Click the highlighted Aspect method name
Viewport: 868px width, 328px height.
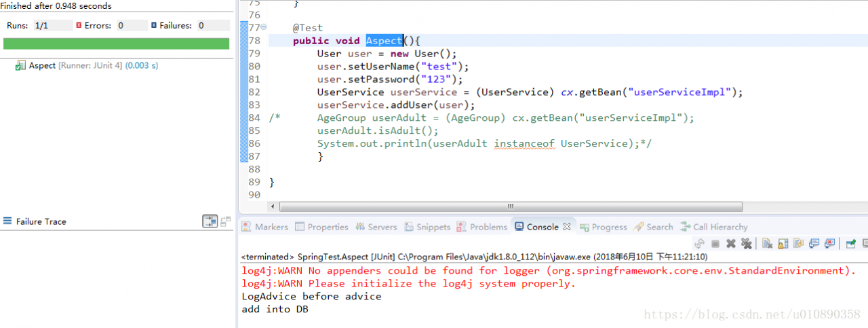(384, 41)
